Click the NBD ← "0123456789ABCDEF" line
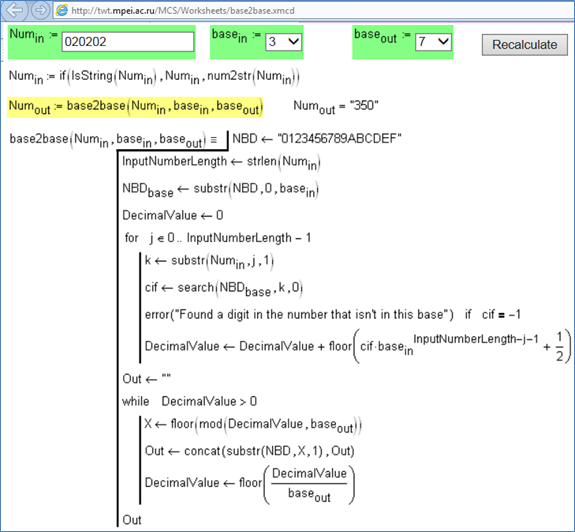This screenshot has height=532, width=575. point(317,139)
